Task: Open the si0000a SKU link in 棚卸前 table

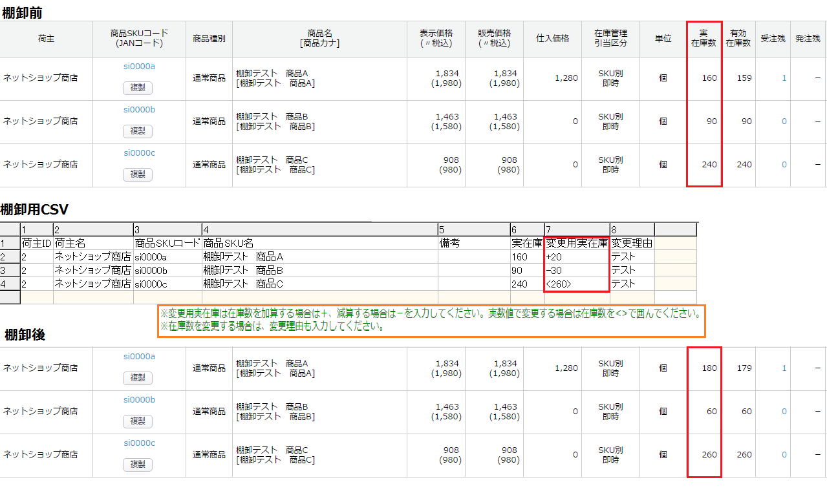Action: (x=139, y=66)
